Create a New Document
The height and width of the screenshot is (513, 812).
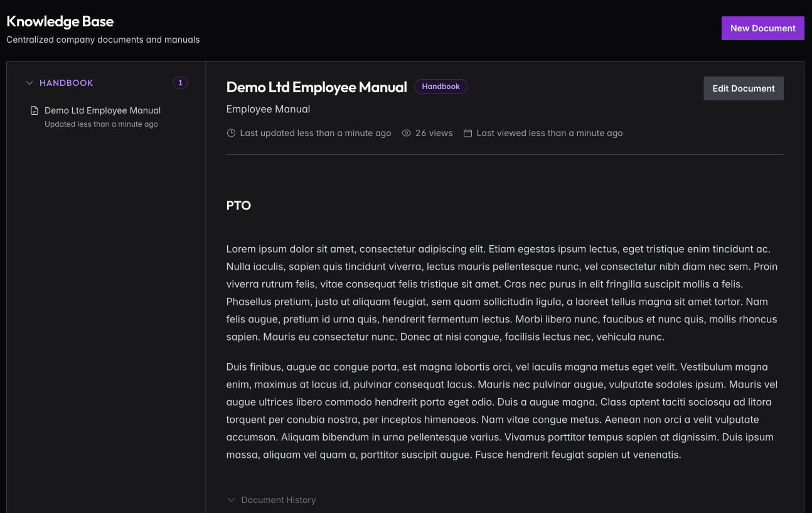(762, 28)
